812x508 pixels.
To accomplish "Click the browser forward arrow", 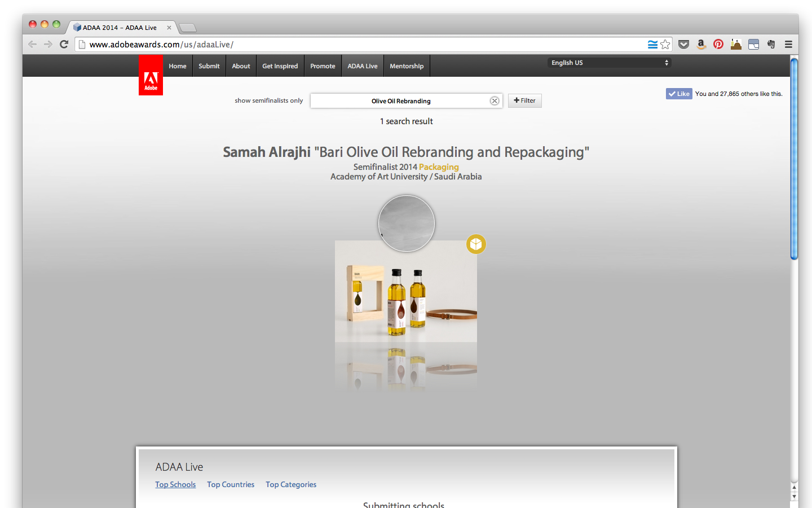I will [x=48, y=44].
